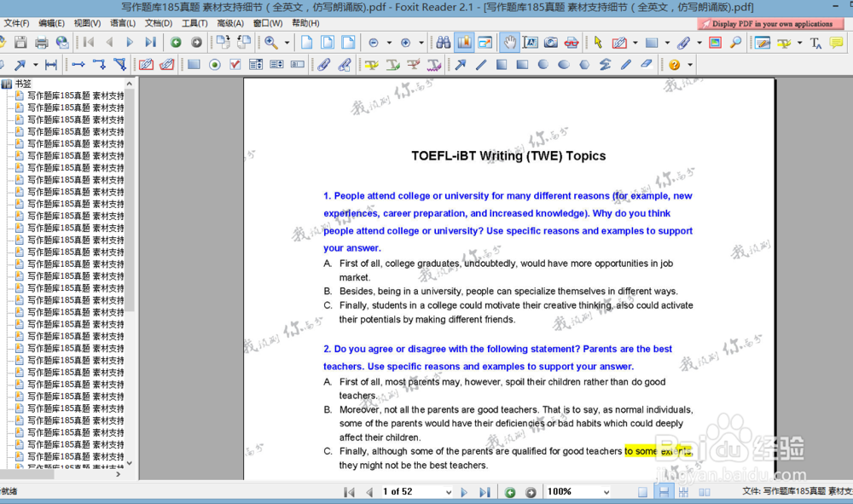Select the radio button form tool

(x=215, y=65)
